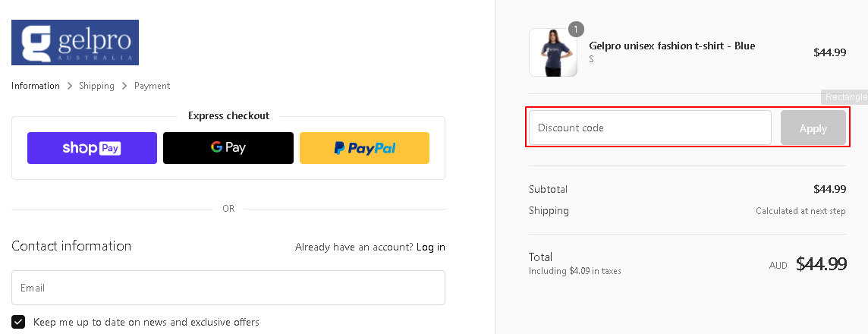This screenshot has width=868, height=334.
Task: Select the Gelpro unisex fashion t-shirt title
Action: [x=672, y=46]
